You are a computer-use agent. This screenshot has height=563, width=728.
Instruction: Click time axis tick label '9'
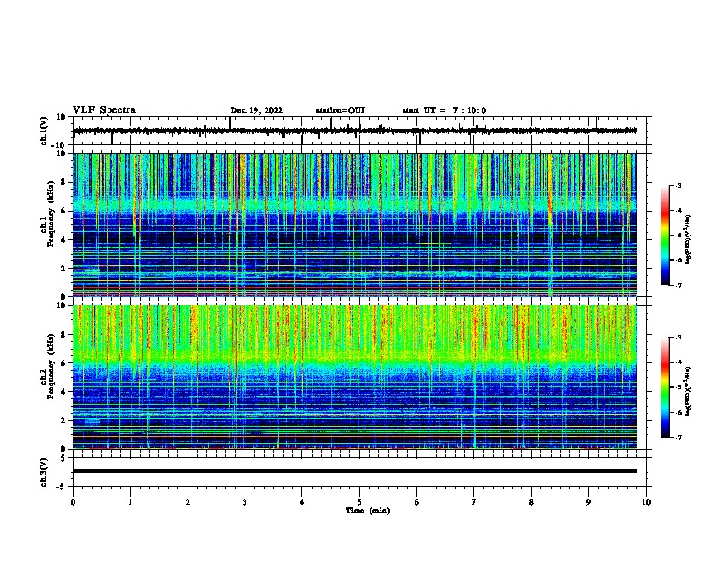588,502
